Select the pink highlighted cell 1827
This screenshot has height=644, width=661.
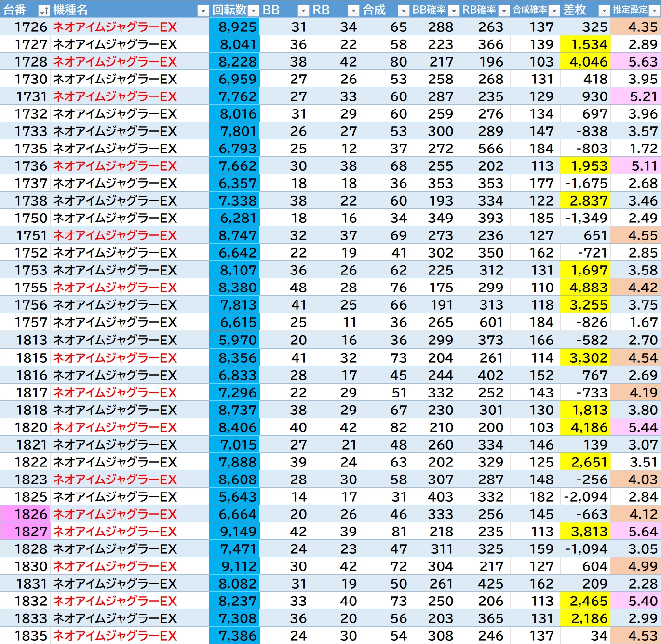click(25, 532)
